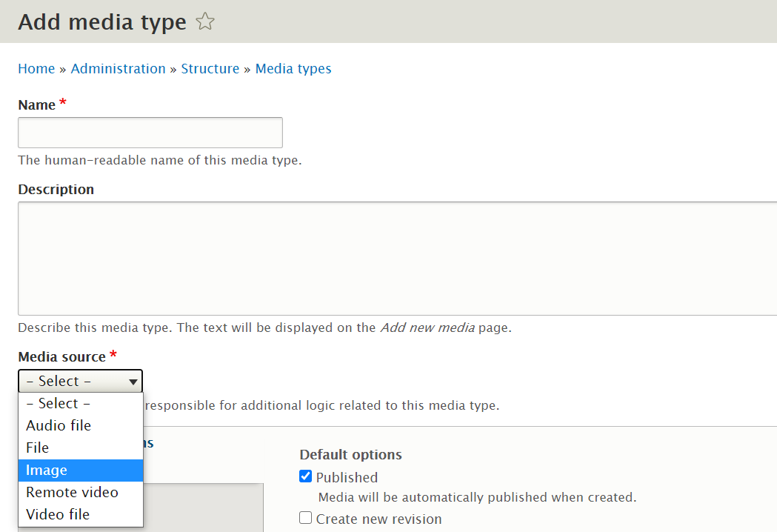777x532 pixels.
Task: Toggle the Published default option off
Action: point(305,476)
